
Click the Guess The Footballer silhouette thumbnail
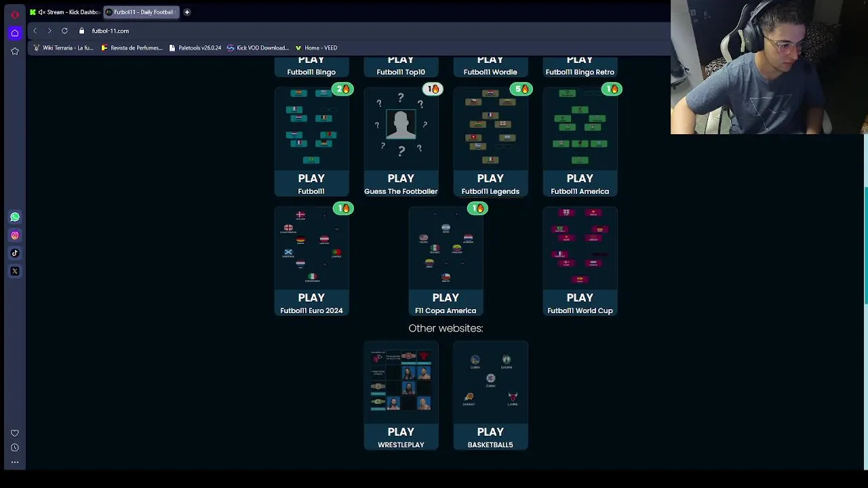tap(401, 127)
